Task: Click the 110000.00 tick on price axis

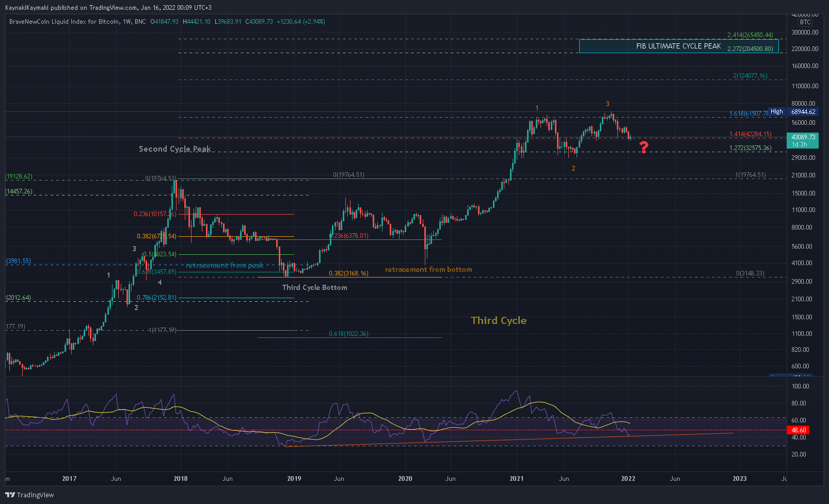Action: [805, 86]
